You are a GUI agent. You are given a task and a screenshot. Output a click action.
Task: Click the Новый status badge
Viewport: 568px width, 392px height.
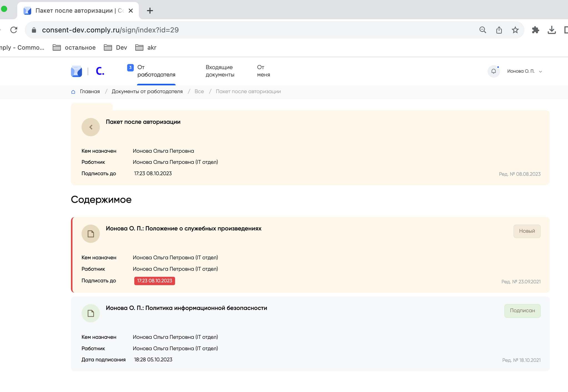click(x=527, y=231)
